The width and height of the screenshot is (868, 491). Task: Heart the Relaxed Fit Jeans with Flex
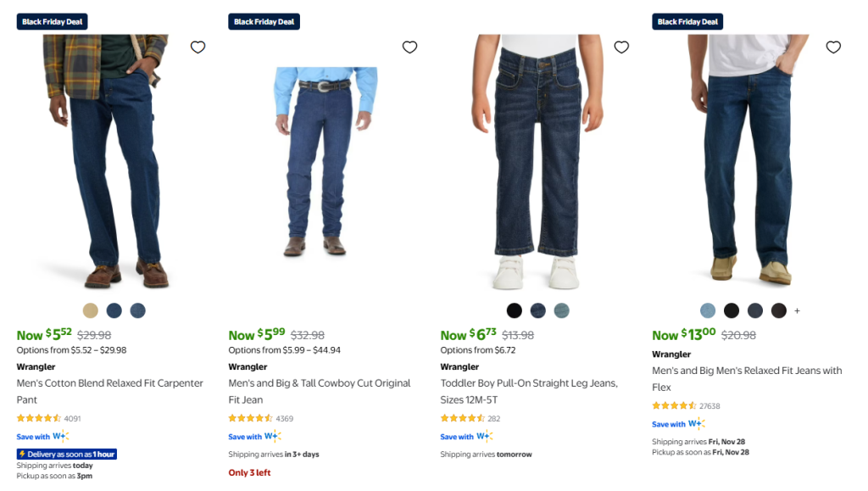point(833,47)
